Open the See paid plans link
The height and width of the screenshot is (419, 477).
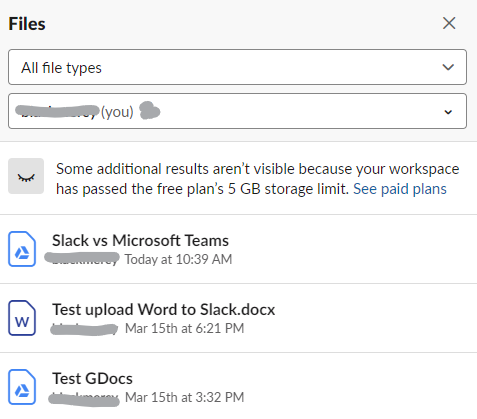400,189
